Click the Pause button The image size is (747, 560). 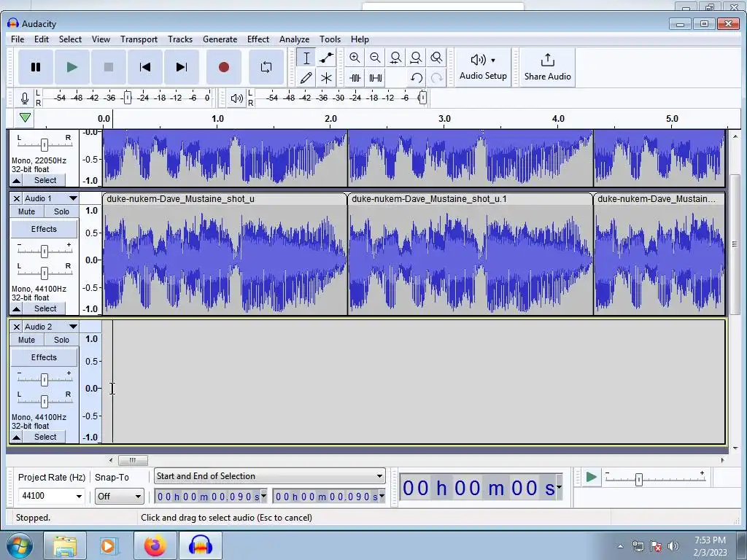[x=36, y=67]
